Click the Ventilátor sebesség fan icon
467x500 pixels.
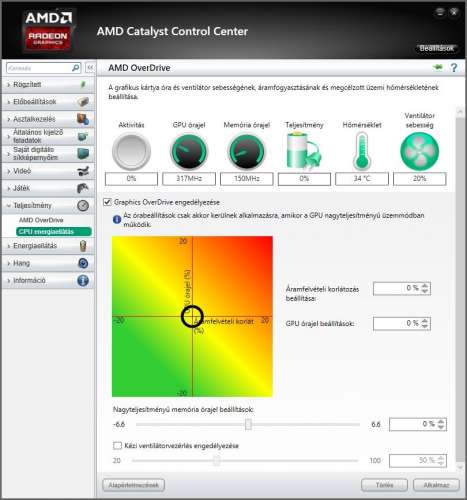coord(419,151)
